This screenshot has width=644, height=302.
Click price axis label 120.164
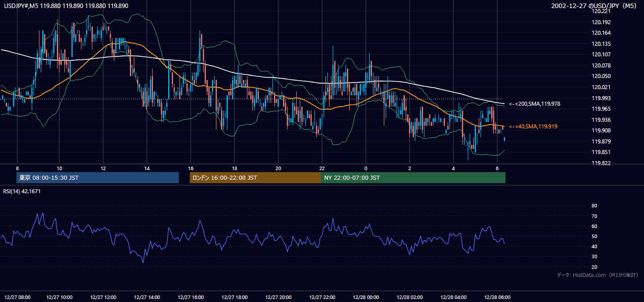[x=601, y=33]
